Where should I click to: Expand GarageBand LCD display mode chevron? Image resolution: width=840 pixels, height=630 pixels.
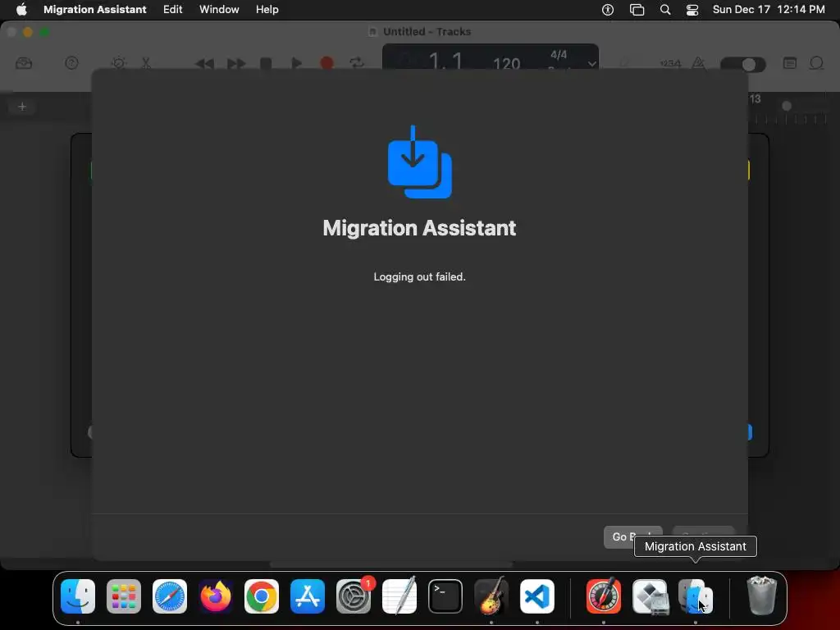[x=591, y=64]
